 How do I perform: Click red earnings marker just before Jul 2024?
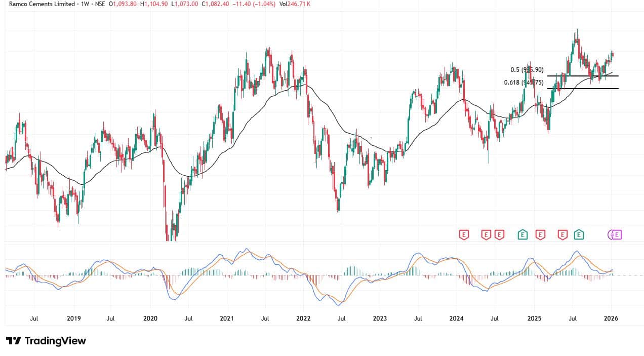(x=486, y=234)
